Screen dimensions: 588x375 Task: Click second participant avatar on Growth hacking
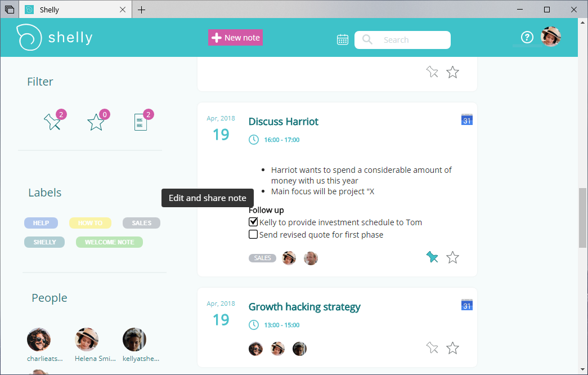(277, 349)
